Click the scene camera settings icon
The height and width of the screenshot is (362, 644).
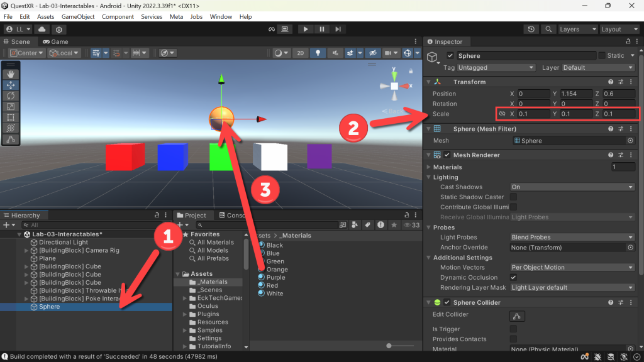click(x=387, y=53)
